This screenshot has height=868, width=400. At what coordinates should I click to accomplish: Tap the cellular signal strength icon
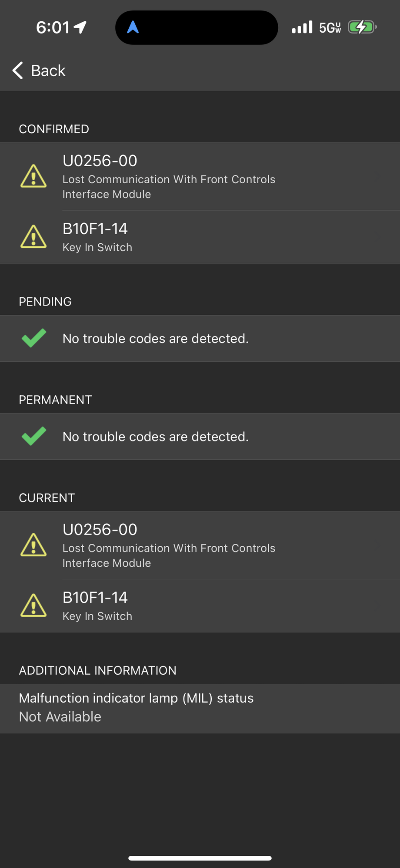click(x=302, y=27)
